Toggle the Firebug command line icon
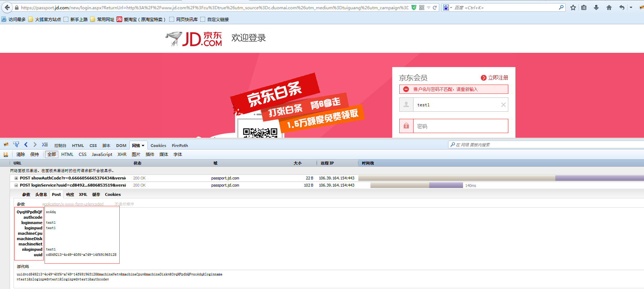 coord(45,144)
